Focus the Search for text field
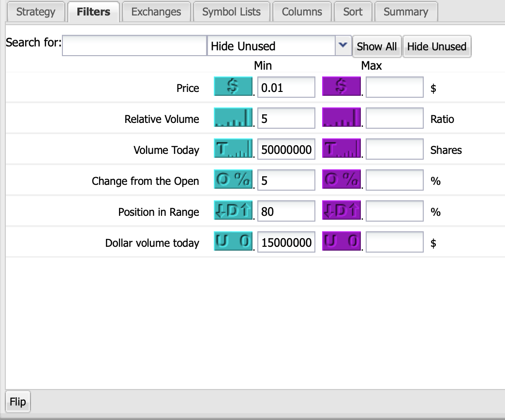505x420 pixels. coord(134,45)
